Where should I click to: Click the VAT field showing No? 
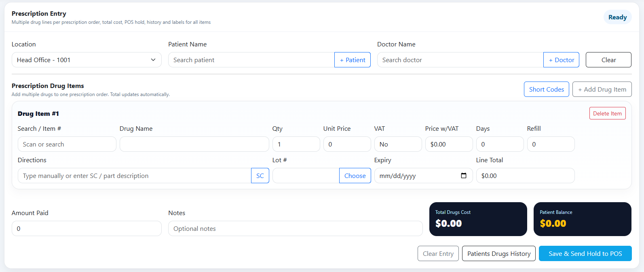click(x=398, y=144)
